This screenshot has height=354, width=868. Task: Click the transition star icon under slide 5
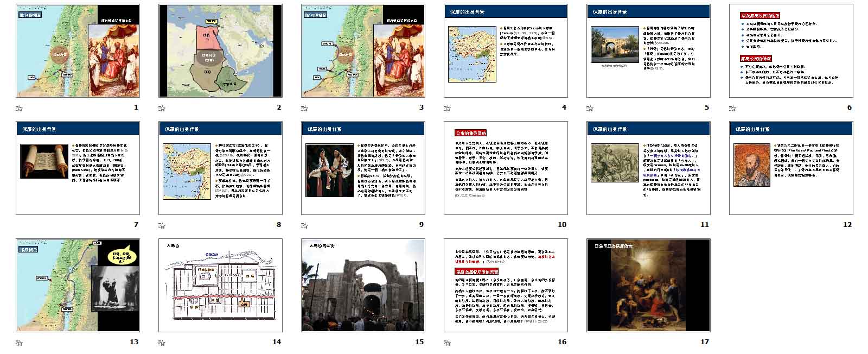[x=590, y=108]
